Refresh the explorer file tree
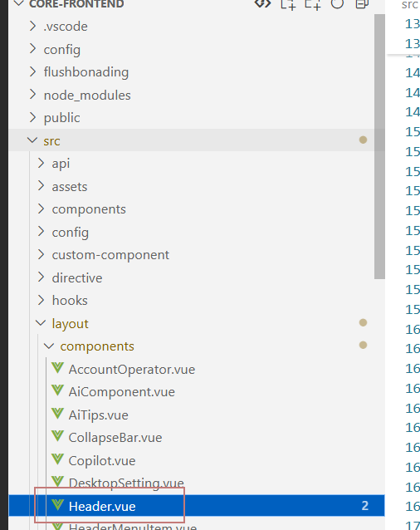This screenshot has width=420, height=530. click(x=337, y=3)
